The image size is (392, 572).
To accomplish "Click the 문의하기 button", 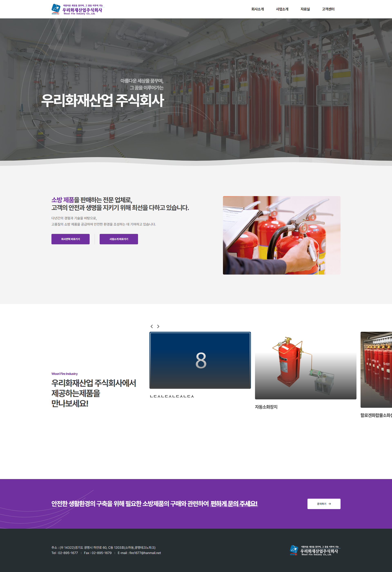I will (324, 504).
